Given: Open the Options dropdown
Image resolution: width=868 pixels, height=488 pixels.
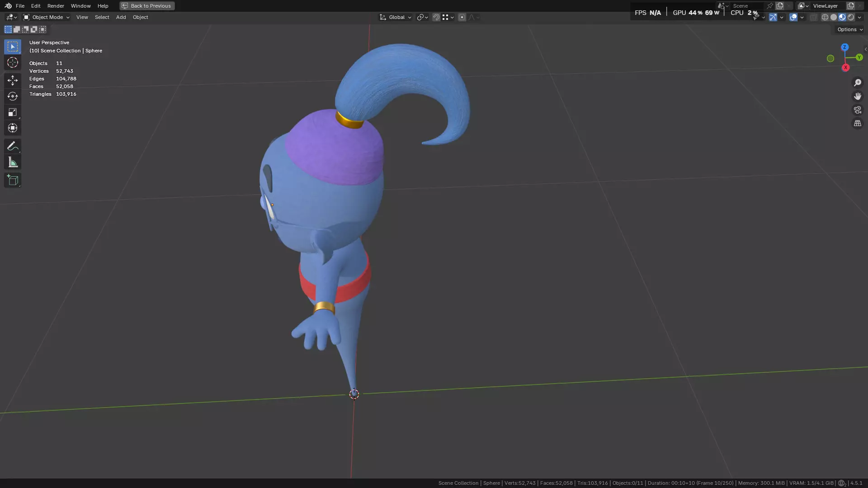Looking at the screenshot, I should point(850,29).
